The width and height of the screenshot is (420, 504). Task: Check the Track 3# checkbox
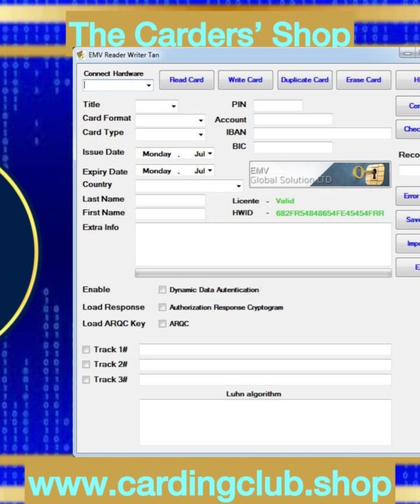(86, 379)
